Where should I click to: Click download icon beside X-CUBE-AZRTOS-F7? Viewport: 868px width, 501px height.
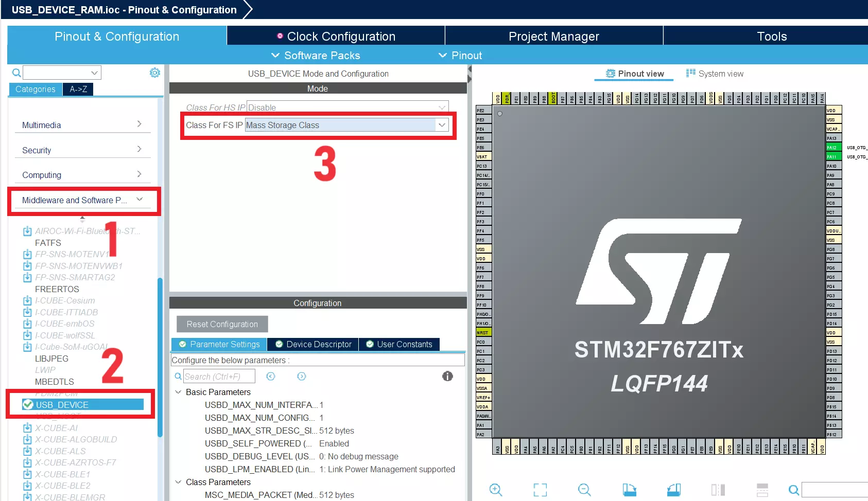27,462
